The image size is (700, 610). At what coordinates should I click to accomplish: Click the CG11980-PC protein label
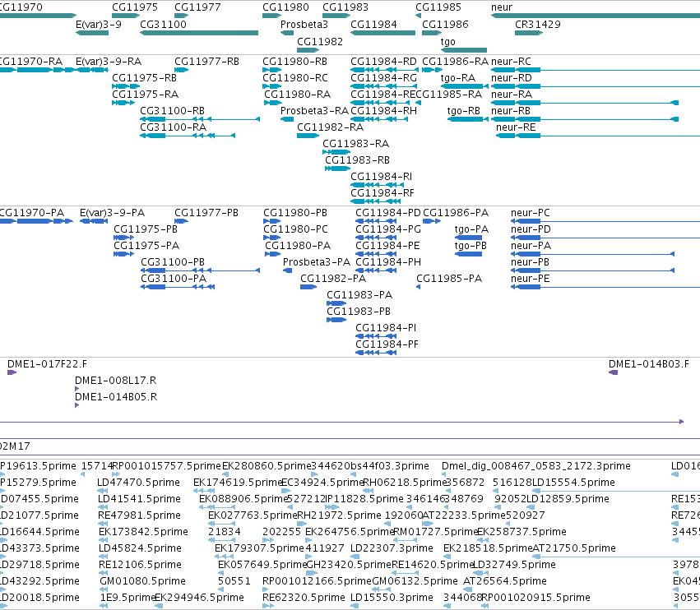tap(295, 229)
